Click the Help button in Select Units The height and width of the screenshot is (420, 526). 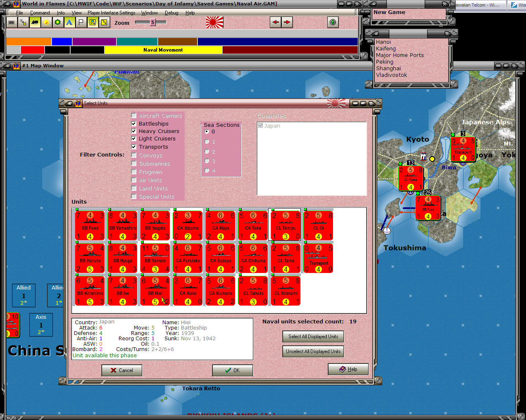[348, 369]
